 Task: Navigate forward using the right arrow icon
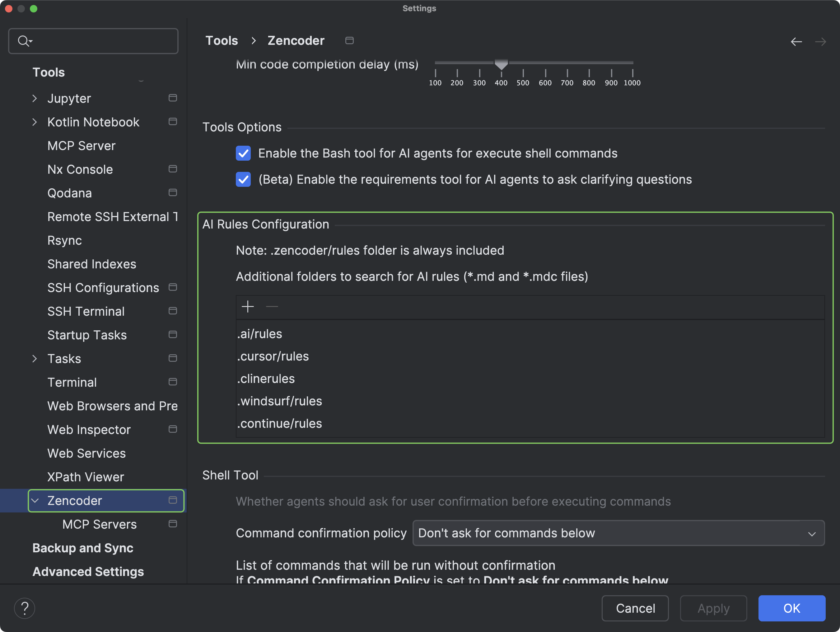point(821,42)
